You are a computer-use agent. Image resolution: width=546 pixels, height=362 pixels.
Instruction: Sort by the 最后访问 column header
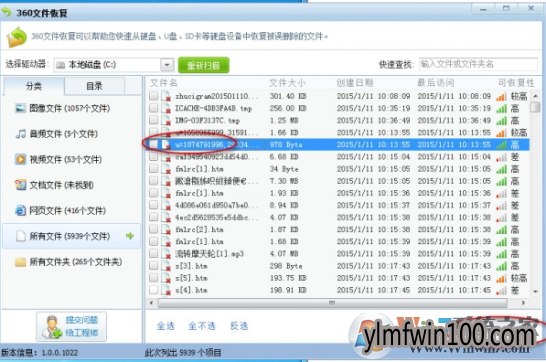436,83
